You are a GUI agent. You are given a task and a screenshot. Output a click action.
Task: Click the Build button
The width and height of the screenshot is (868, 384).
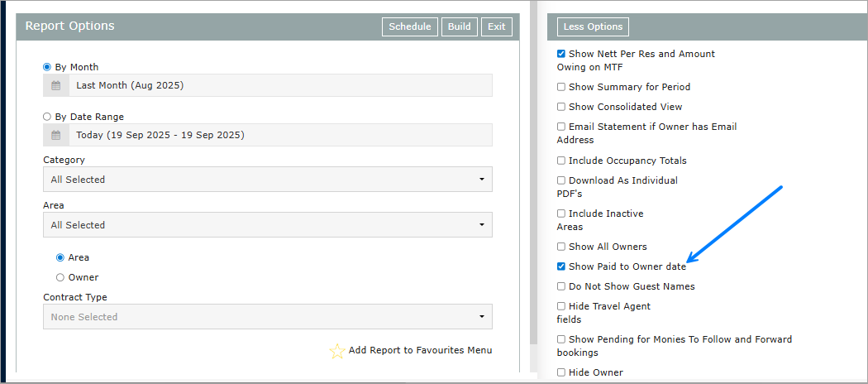coord(459,26)
